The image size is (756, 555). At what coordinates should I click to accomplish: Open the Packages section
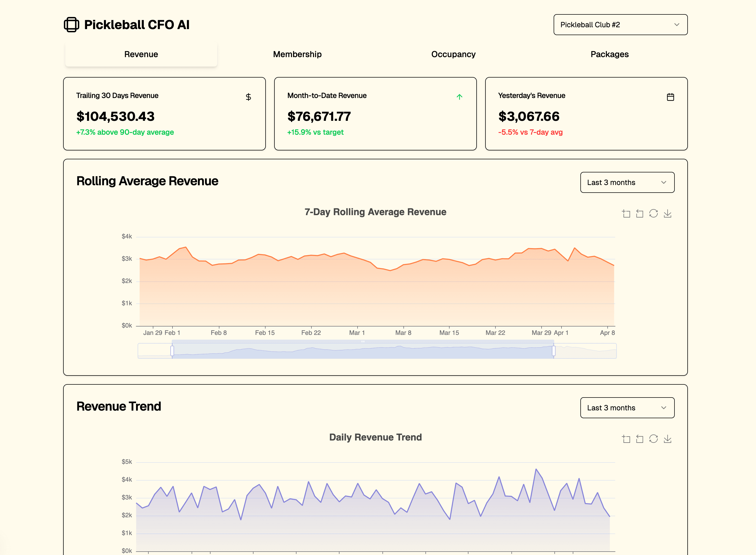(x=609, y=54)
